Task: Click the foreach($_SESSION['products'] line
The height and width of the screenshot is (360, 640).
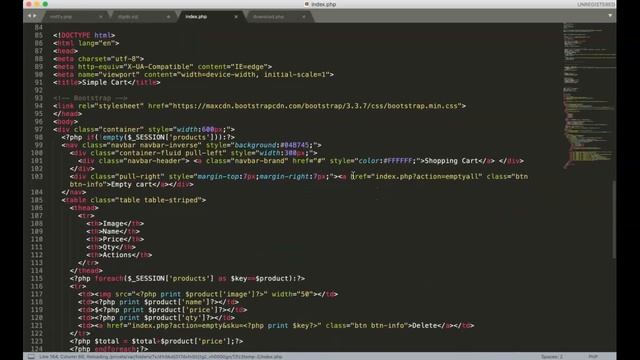Action: (187, 278)
